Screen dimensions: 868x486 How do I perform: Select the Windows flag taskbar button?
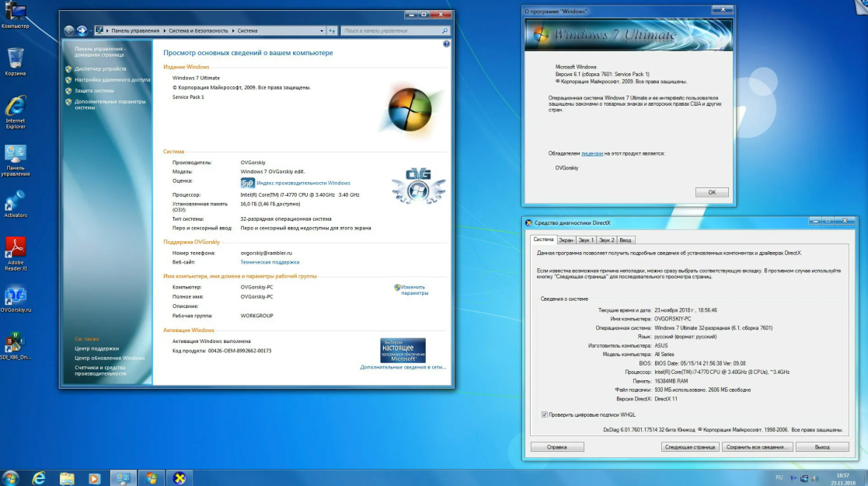coord(151,477)
